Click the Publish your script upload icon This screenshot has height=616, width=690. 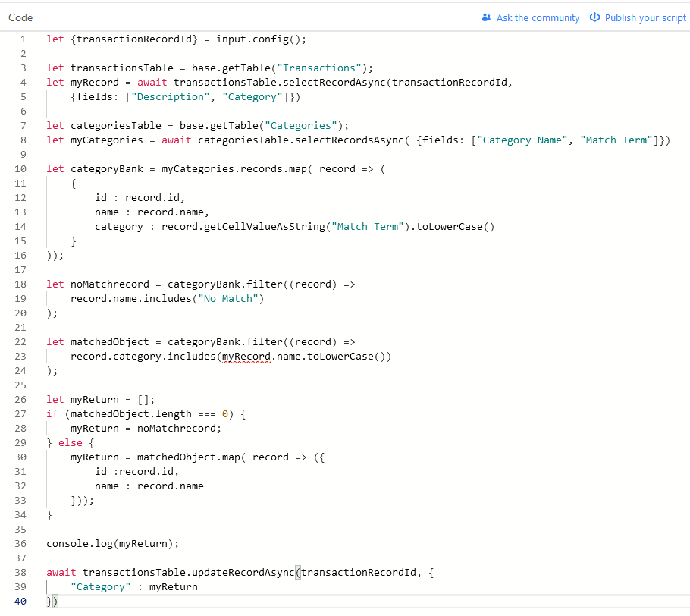click(x=594, y=17)
